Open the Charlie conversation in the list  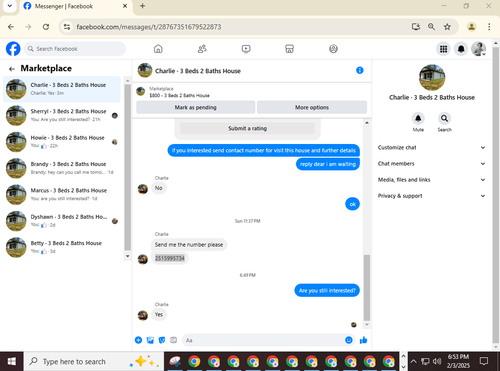click(62, 89)
